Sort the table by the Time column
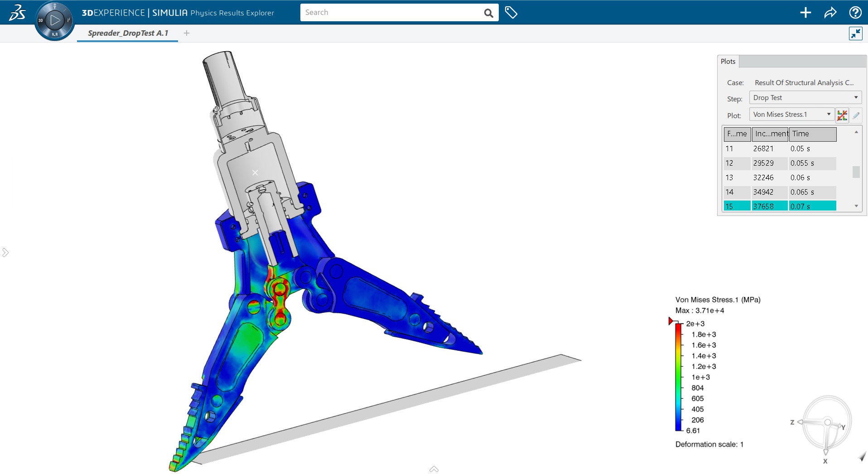Viewport: 868px width, 474px height. pos(812,134)
